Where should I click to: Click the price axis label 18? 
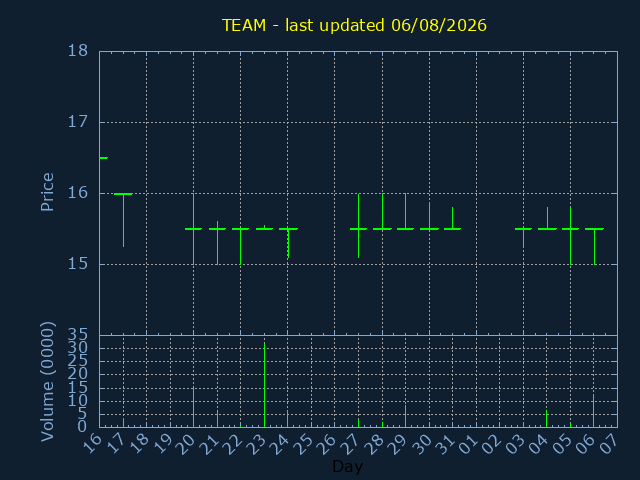[x=78, y=51]
